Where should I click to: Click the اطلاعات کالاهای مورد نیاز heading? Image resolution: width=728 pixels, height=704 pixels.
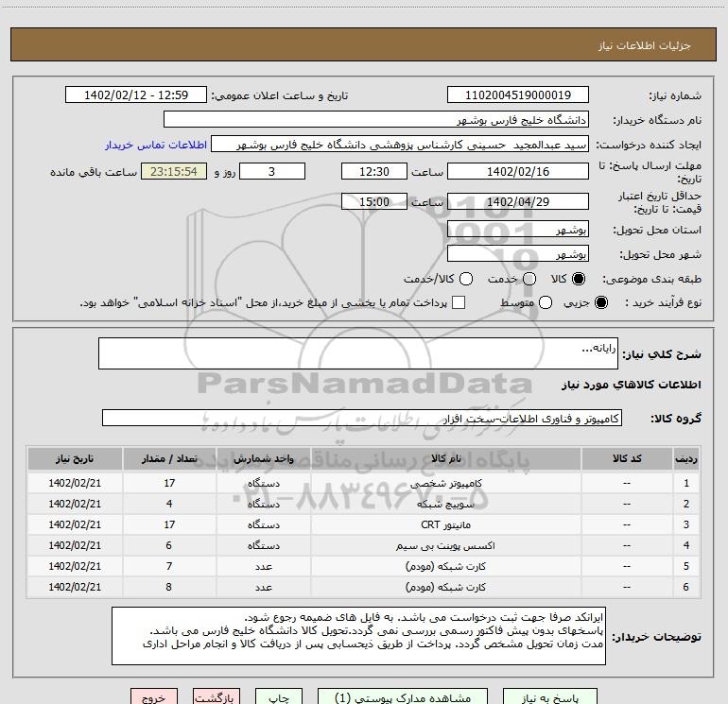[x=631, y=385]
